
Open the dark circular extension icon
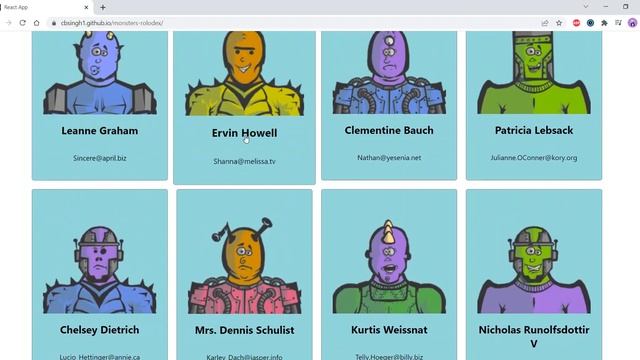(590, 23)
